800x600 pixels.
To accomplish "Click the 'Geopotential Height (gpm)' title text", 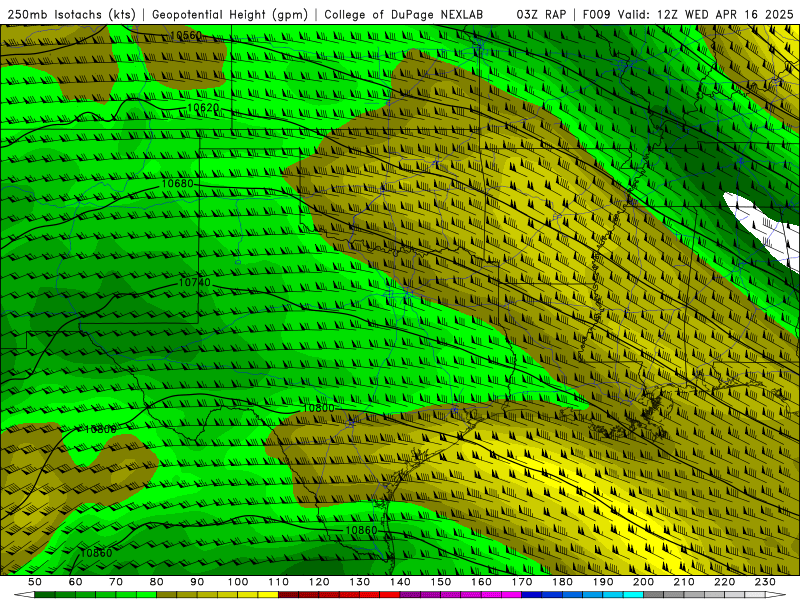I will (230, 15).
